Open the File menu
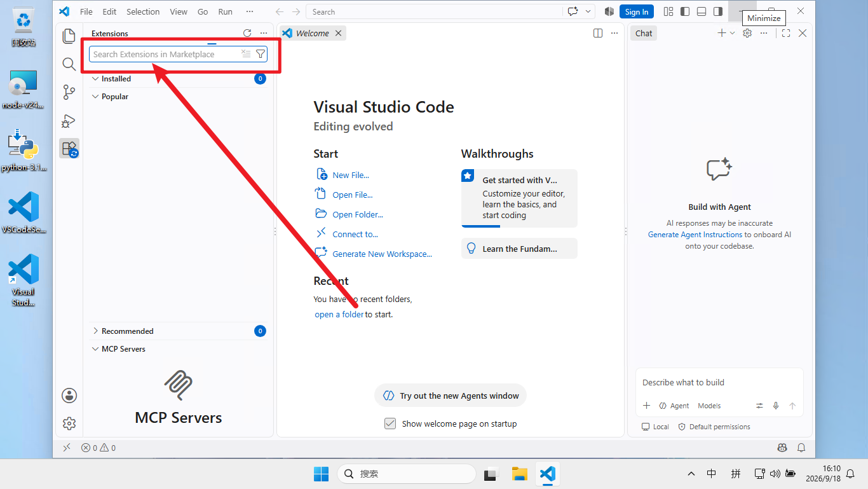The image size is (868, 489). [86, 11]
